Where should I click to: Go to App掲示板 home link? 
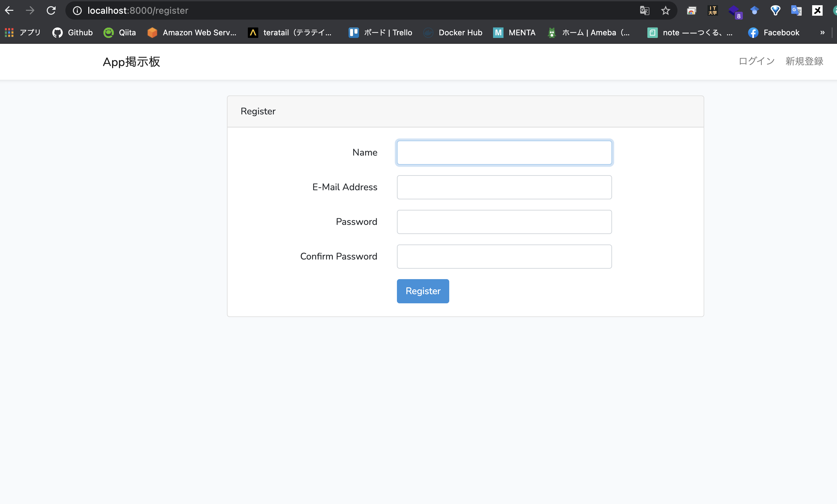tap(131, 62)
